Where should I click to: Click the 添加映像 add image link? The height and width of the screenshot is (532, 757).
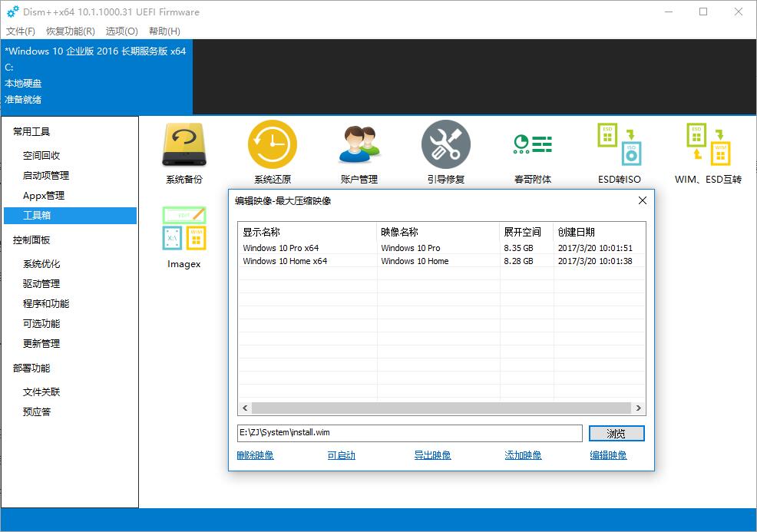[x=523, y=455]
